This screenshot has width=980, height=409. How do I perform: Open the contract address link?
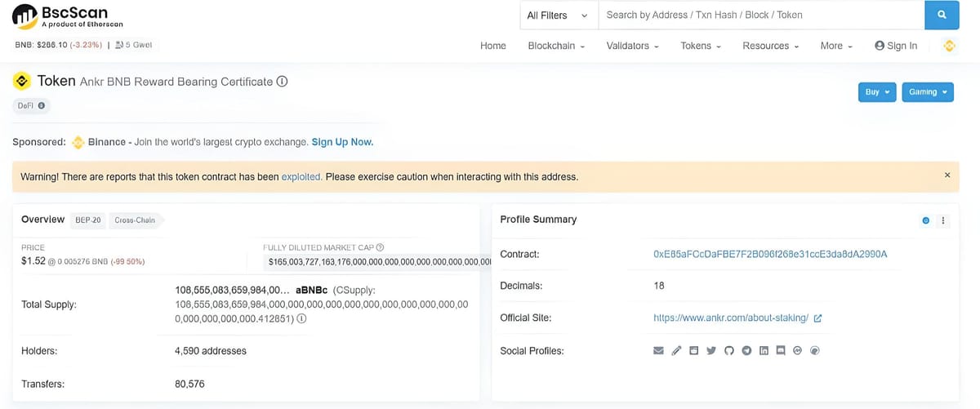coord(770,254)
